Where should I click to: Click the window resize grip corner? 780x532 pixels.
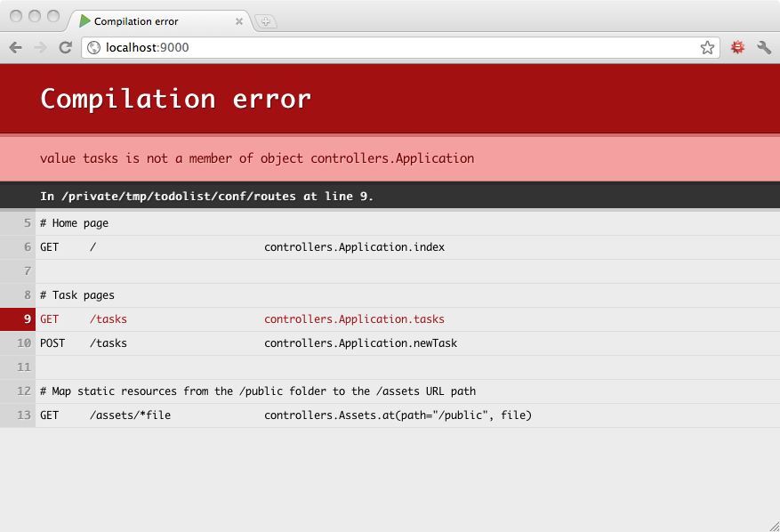[x=773, y=525]
